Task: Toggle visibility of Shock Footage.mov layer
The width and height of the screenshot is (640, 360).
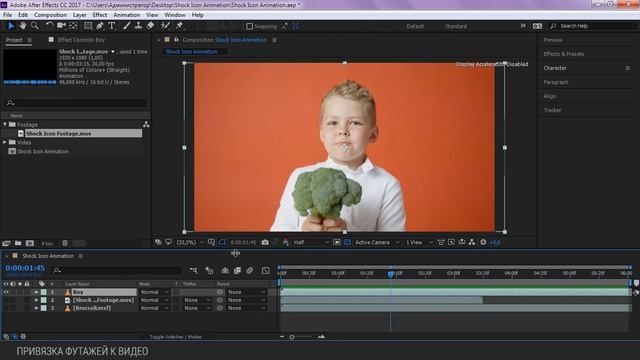Action: click(x=6, y=300)
